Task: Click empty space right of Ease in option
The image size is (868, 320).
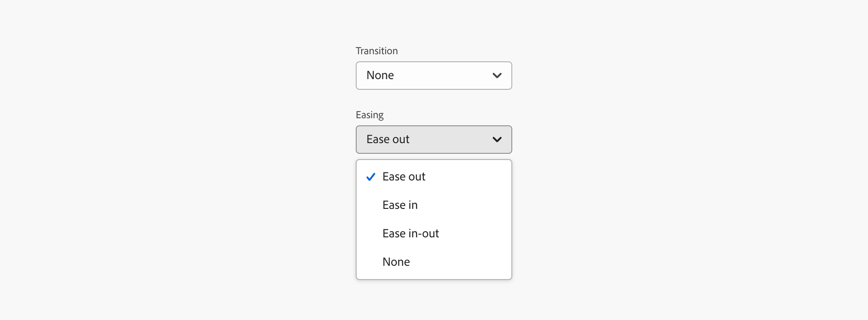Action: coord(471,205)
